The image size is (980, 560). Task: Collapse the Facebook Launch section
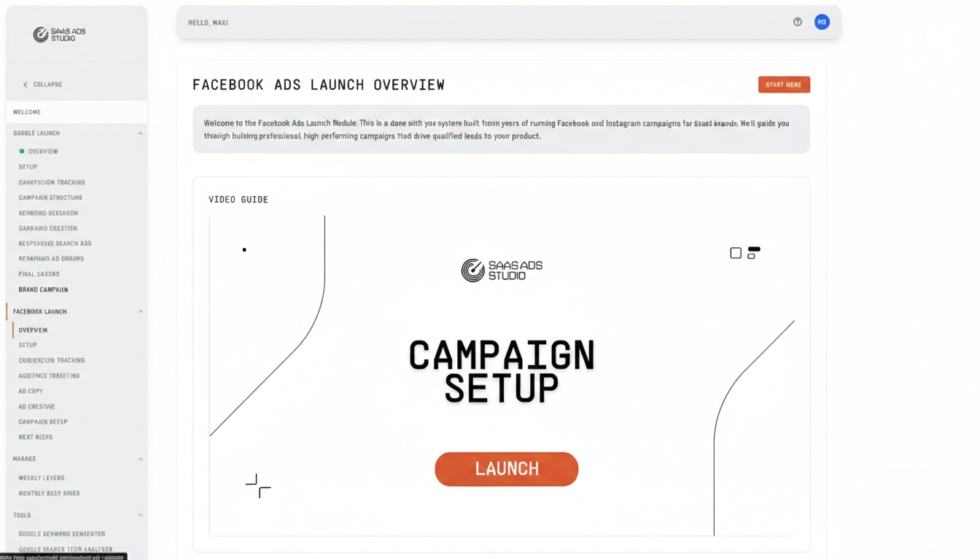pyautogui.click(x=140, y=311)
